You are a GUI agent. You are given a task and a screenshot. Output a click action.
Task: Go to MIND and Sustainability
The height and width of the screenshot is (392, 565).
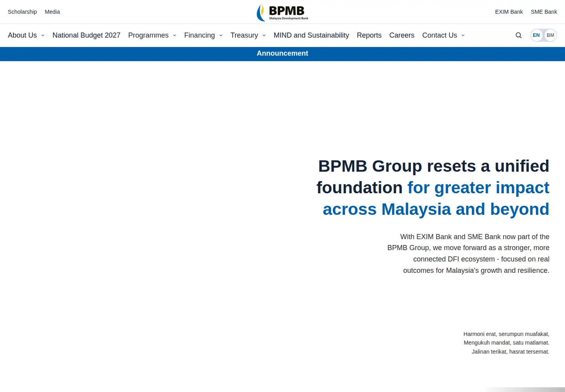311,35
